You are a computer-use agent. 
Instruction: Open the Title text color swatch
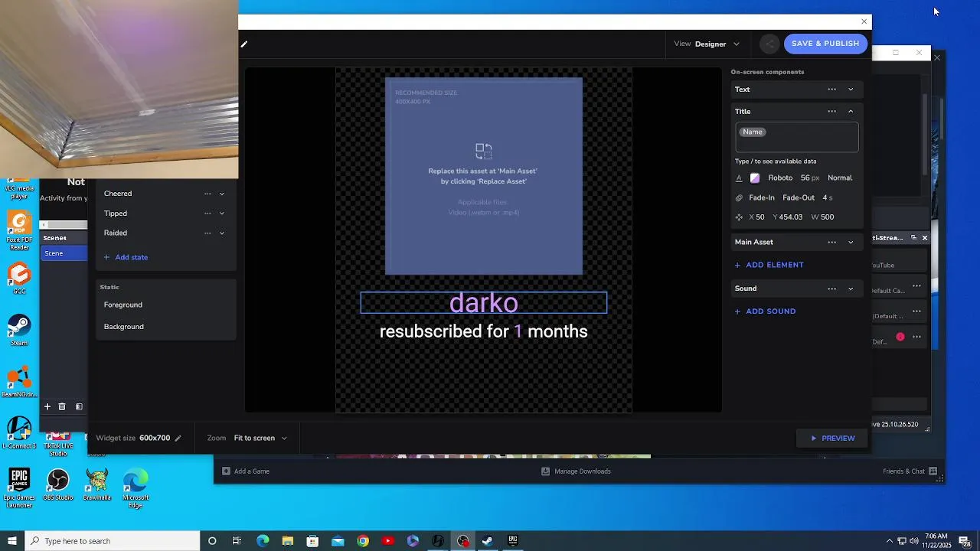click(x=755, y=178)
